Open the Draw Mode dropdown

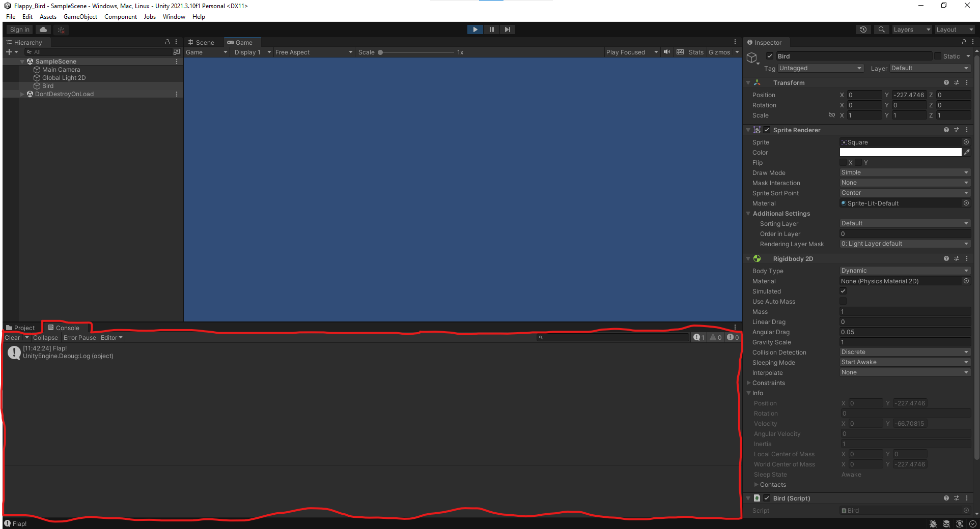(905, 172)
